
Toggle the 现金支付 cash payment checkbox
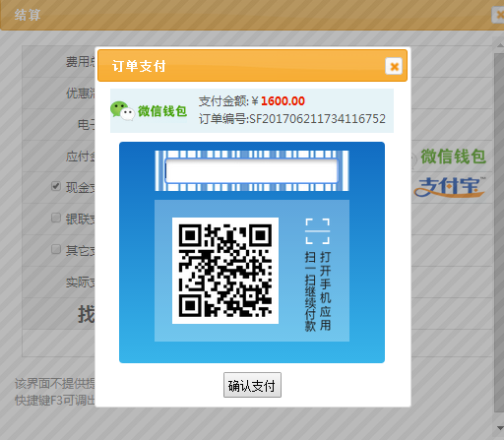(x=56, y=186)
